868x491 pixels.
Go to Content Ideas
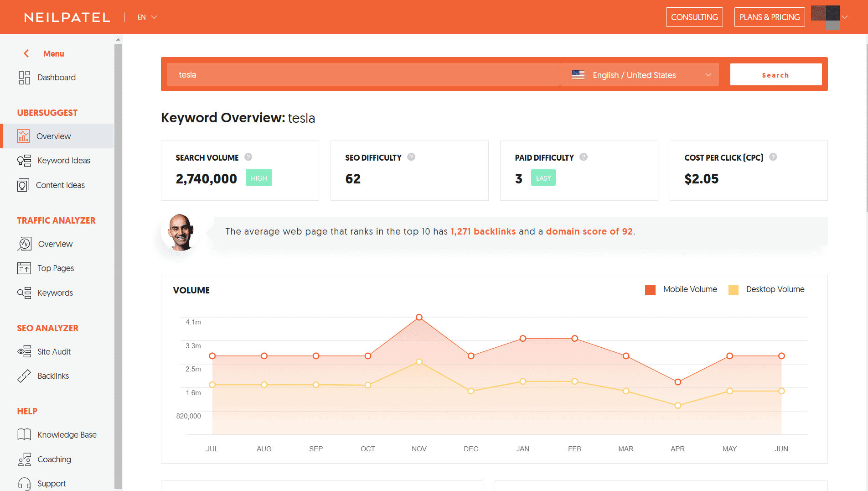60,185
